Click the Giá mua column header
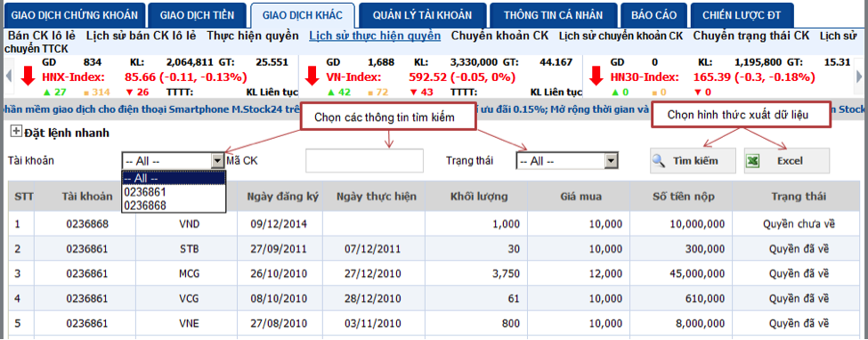868x340 pixels. click(x=580, y=196)
